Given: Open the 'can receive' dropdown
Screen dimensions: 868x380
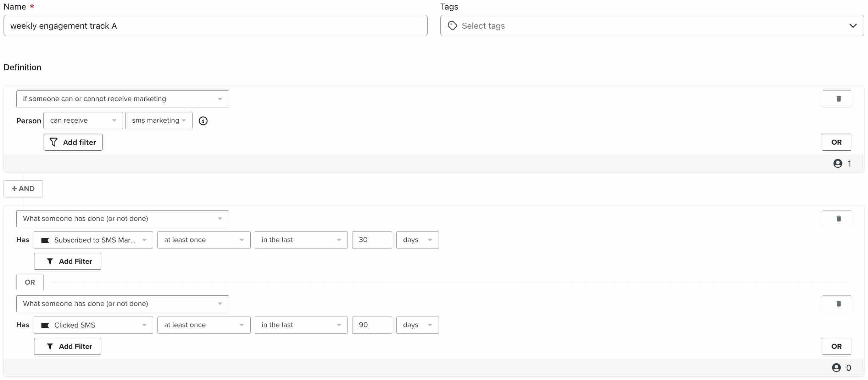Looking at the screenshot, I should (x=83, y=121).
